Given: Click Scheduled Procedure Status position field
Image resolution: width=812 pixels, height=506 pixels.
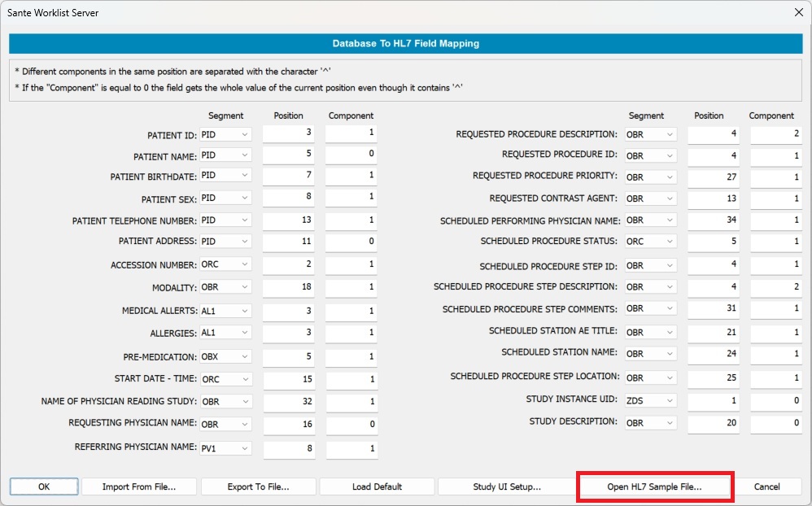Looking at the screenshot, I should (713, 242).
